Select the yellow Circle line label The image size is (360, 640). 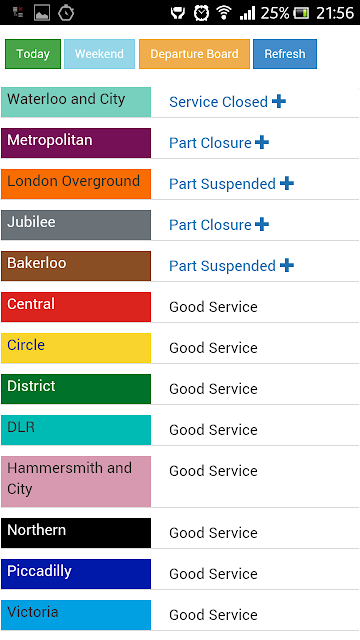click(x=26, y=345)
